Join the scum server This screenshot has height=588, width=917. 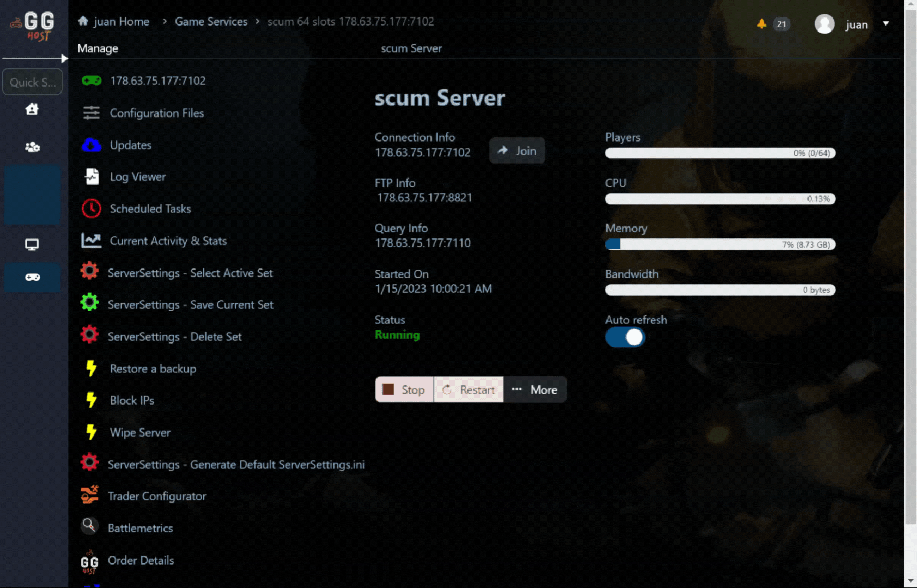coord(517,151)
